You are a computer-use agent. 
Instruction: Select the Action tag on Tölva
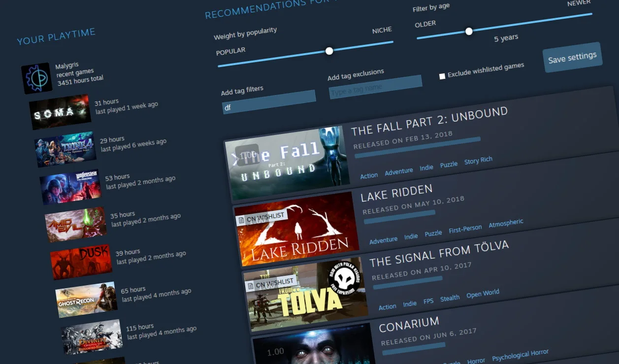pos(387,306)
